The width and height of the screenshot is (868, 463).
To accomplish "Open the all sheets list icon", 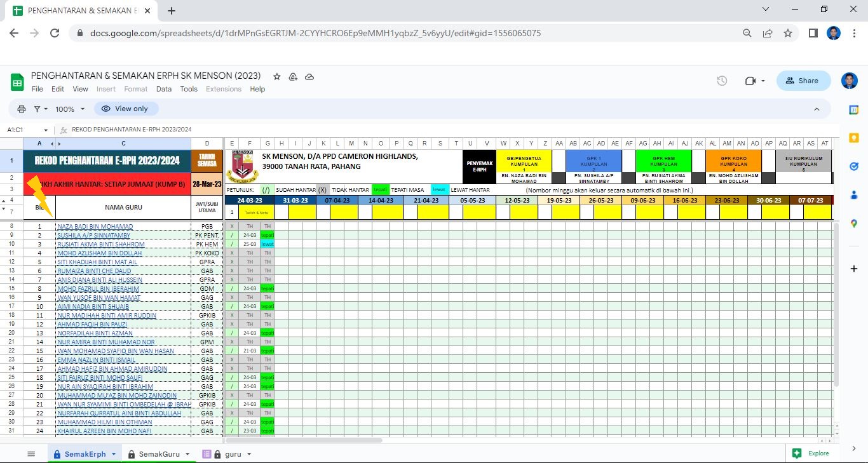I will [x=31, y=453].
